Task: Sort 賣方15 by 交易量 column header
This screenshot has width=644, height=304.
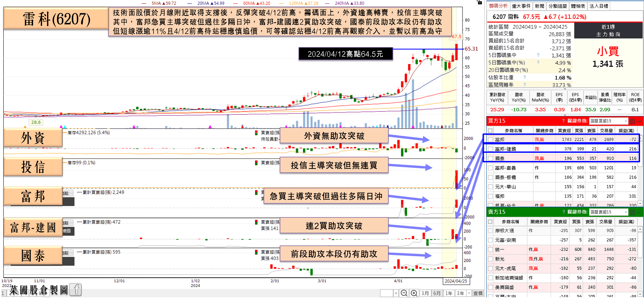Action: (x=606, y=222)
